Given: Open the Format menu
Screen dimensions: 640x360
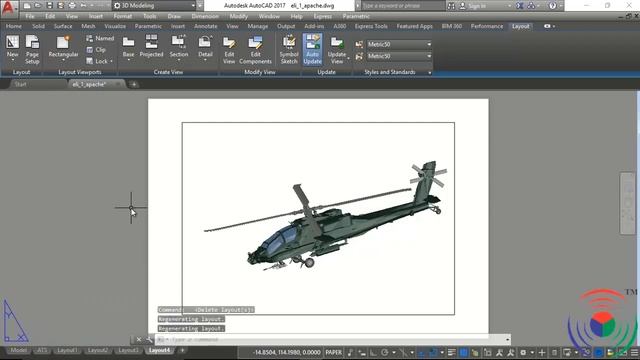Looking at the screenshot, I should 122,16.
